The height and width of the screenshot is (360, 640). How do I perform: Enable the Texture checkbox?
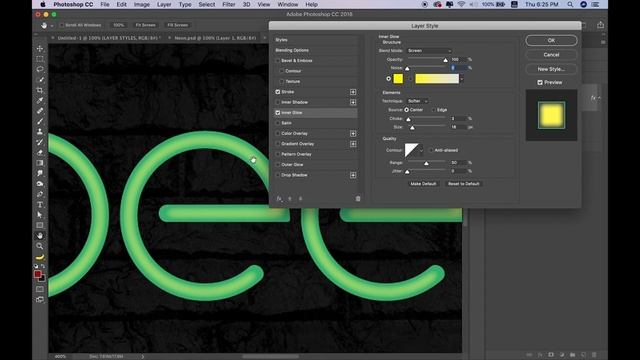tap(282, 82)
